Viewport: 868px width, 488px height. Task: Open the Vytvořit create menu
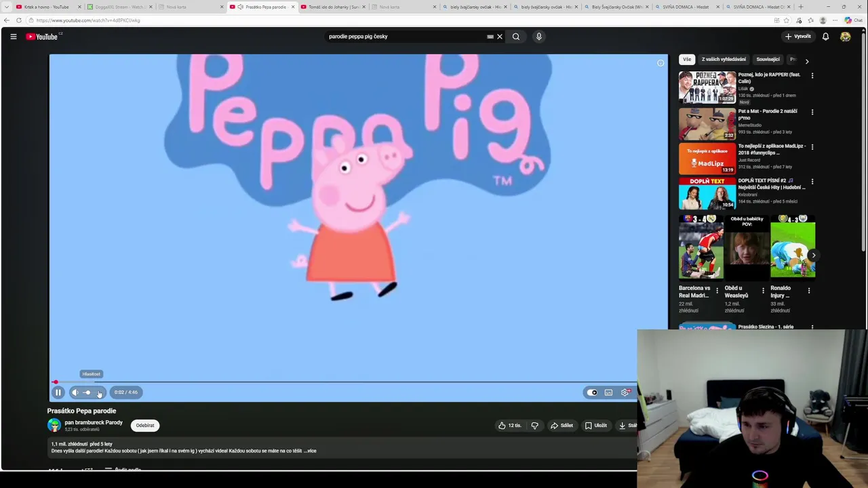(798, 37)
